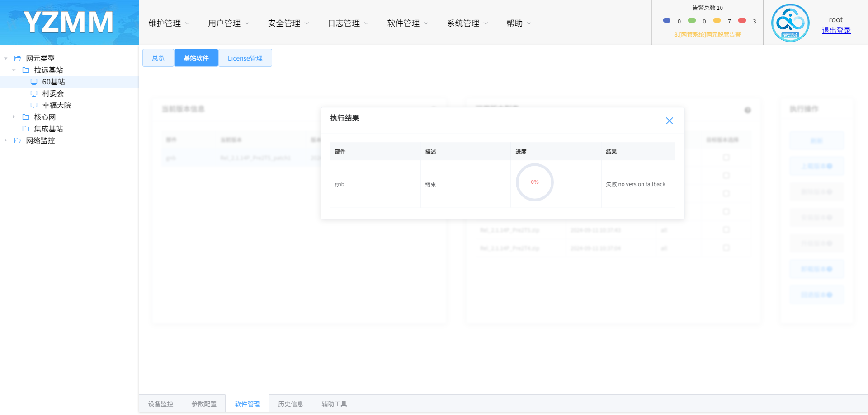Image resolution: width=868 pixels, height=415 pixels.
Task: Click the 告警总数 10 label
Action: (x=708, y=8)
